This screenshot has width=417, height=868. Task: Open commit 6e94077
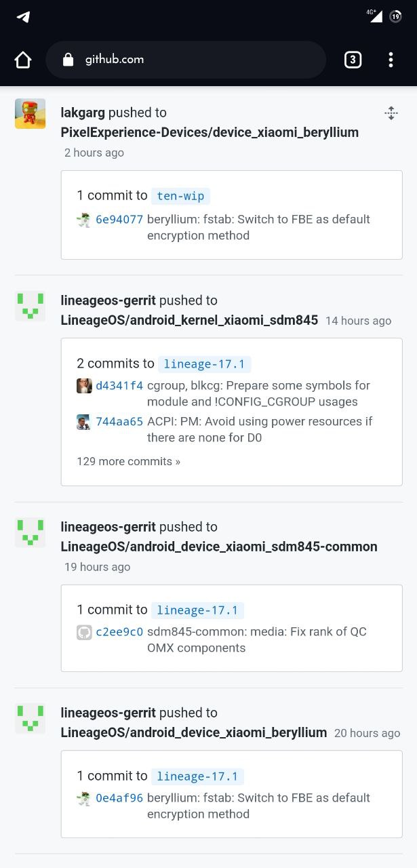click(x=119, y=220)
